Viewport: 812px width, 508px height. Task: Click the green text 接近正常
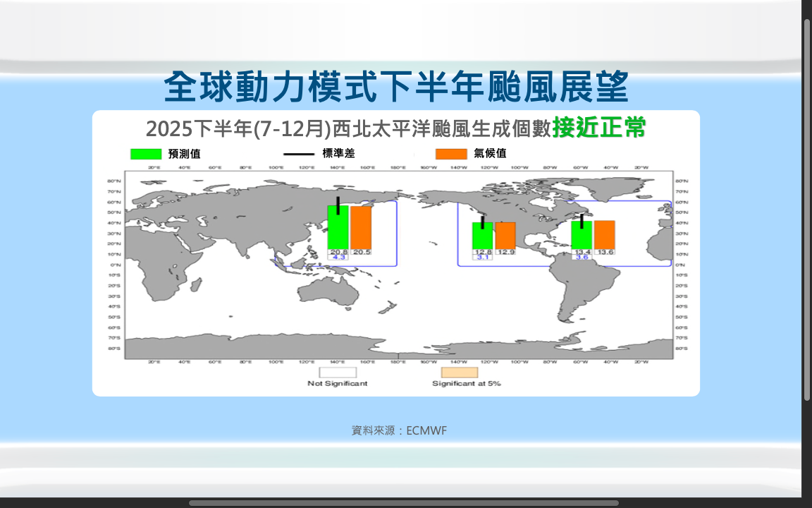click(599, 128)
